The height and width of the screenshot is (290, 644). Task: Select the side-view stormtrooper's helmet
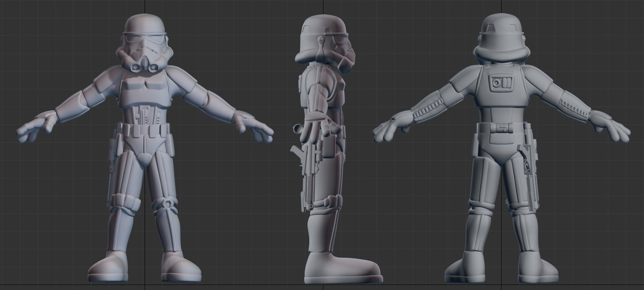tap(325, 44)
